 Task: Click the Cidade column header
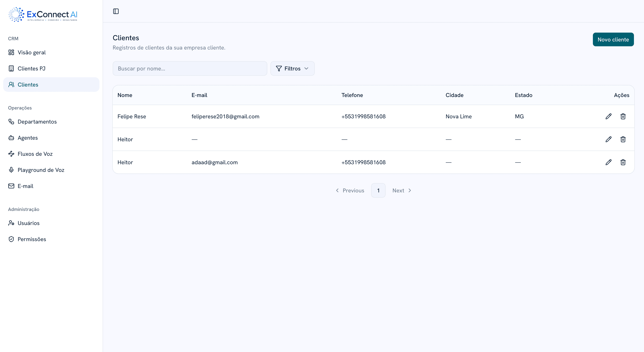pos(454,95)
